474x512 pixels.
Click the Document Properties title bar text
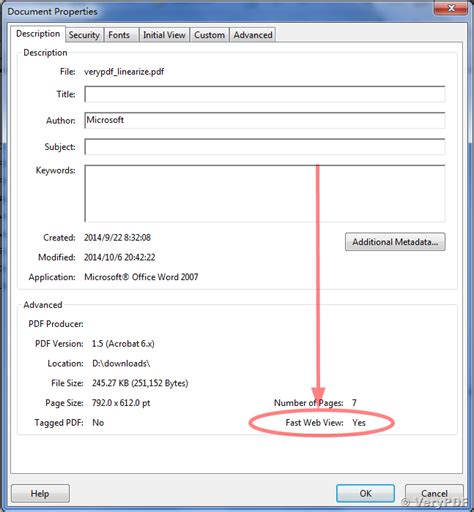tap(52, 12)
